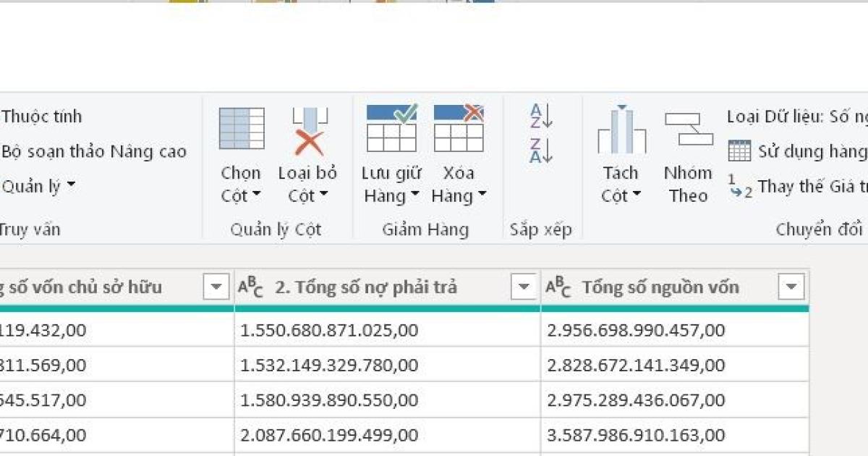The width and height of the screenshot is (868, 456).
Task: Select the Tổng số nguồn vốn column header
Action: [662, 287]
